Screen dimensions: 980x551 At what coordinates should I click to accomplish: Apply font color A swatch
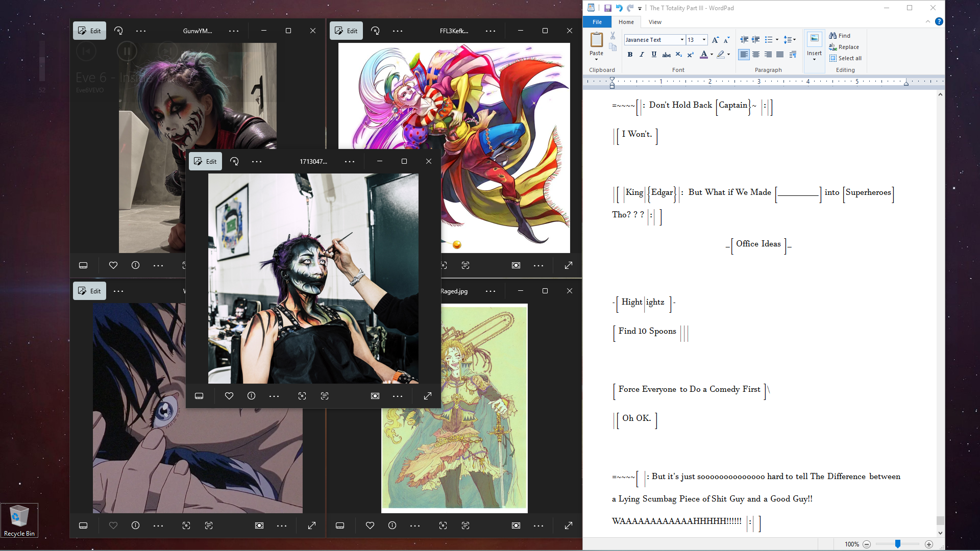pyautogui.click(x=704, y=55)
